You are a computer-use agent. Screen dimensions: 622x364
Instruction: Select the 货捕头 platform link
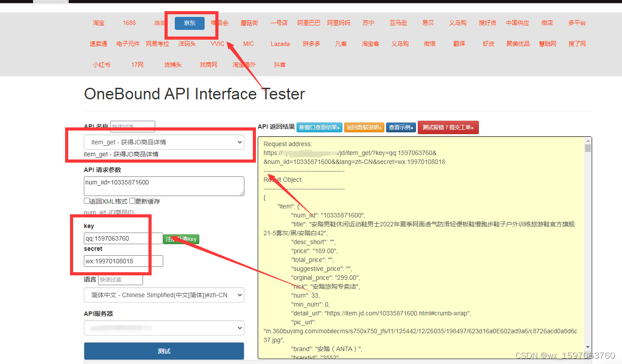173,65
